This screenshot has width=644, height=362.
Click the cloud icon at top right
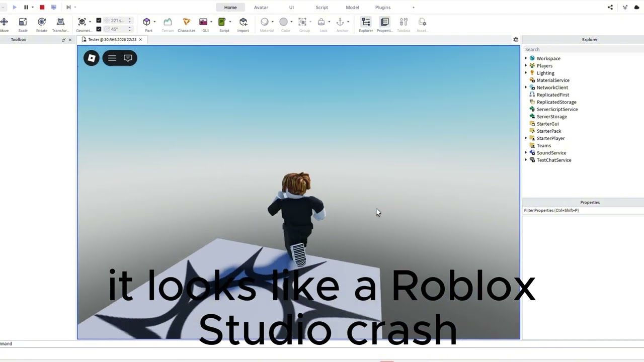pyautogui.click(x=637, y=7)
